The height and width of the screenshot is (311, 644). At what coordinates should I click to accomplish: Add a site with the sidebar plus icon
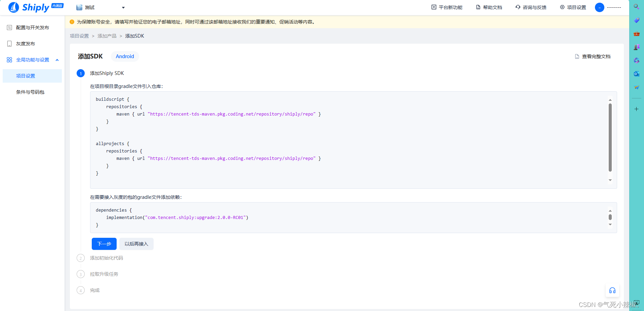(x=636, y=109)
